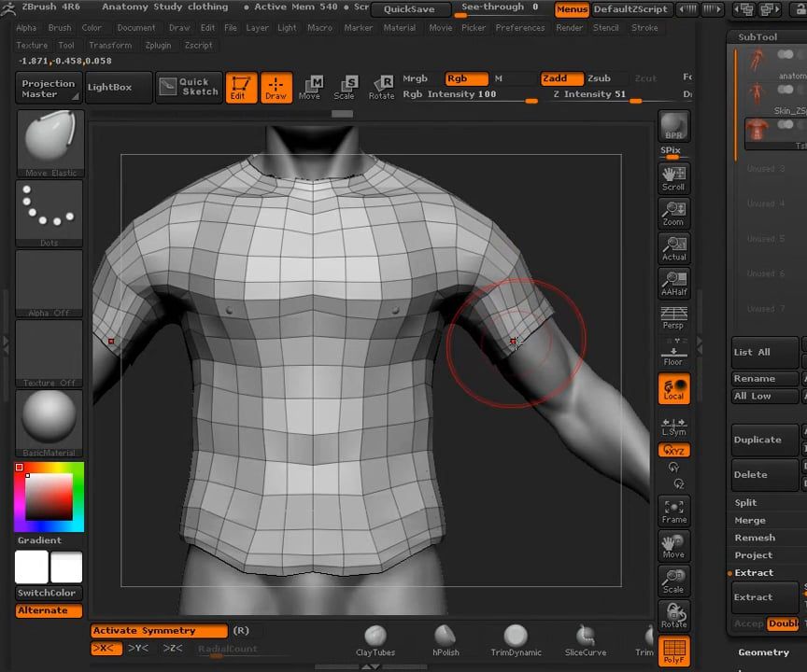
Task: Select the hPolish brush
Action: (x=445, y=637)
